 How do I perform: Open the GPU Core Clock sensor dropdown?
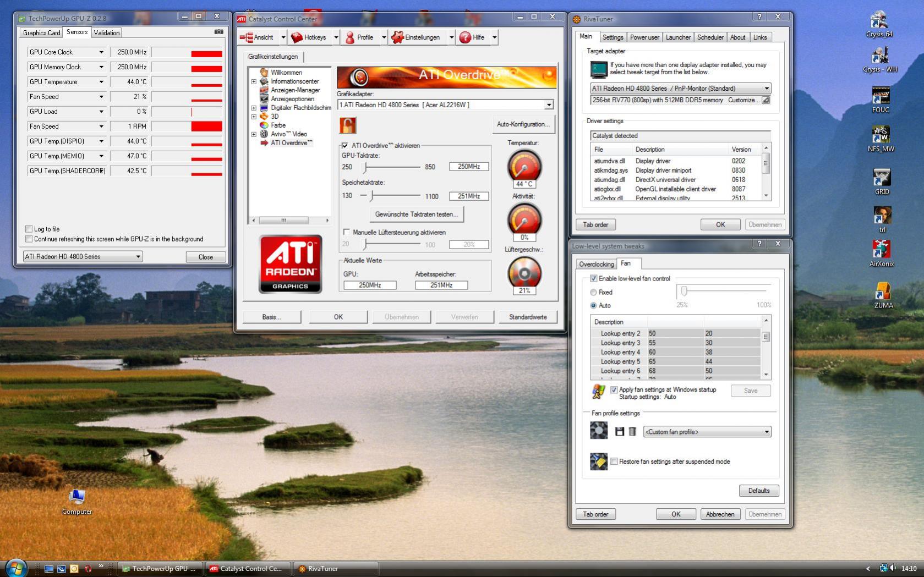point(101,52)
